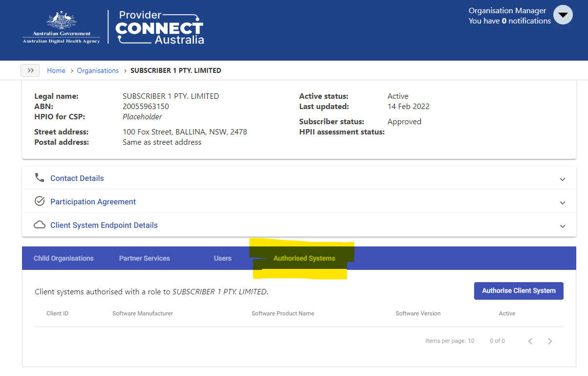Click the cloud icon for Client System Endpoint Details
Viewport: 588px width, 376px height.
pyautogui.click(x=40, y=224)
